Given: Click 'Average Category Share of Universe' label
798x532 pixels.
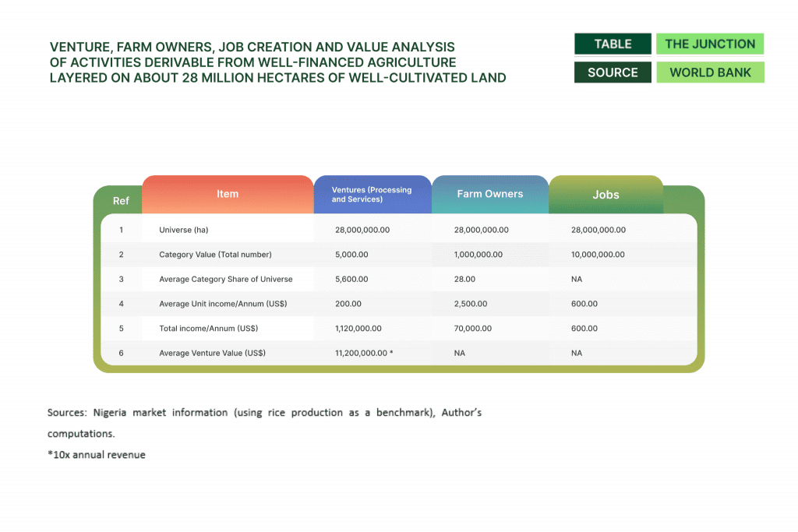Looking at the screenshot, I should [x=225, y=279].
